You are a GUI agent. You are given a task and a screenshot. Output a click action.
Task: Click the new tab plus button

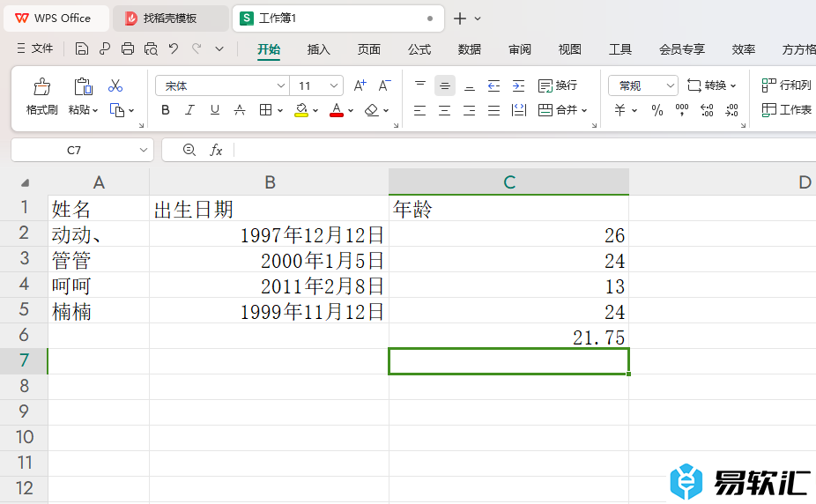459,19
